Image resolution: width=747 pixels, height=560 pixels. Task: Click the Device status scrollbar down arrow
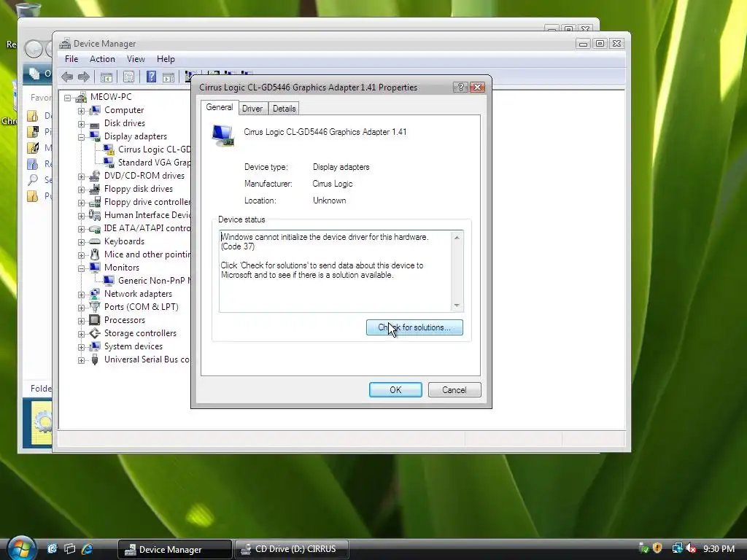457,306
